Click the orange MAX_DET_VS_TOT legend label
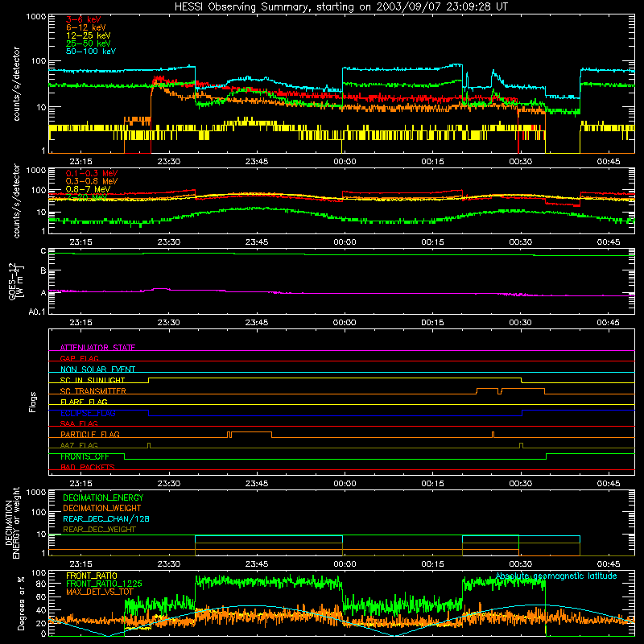 (100, 592)
